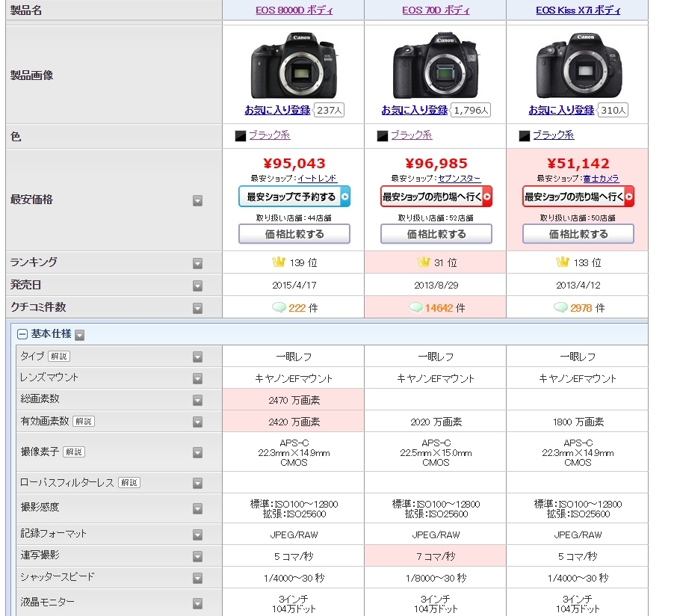Click the 2015/4/17 release date cell
The height and width of the screenshot is (616, 677).
tap(294, 286)
